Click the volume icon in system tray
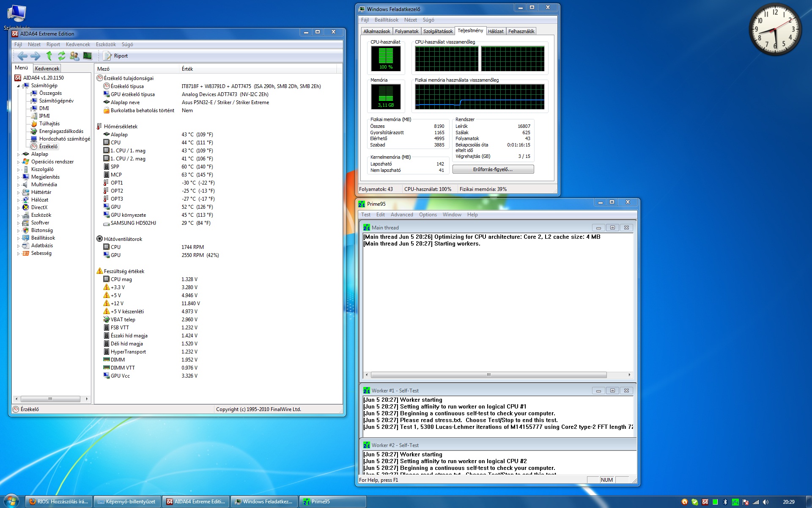 point(766,502)
